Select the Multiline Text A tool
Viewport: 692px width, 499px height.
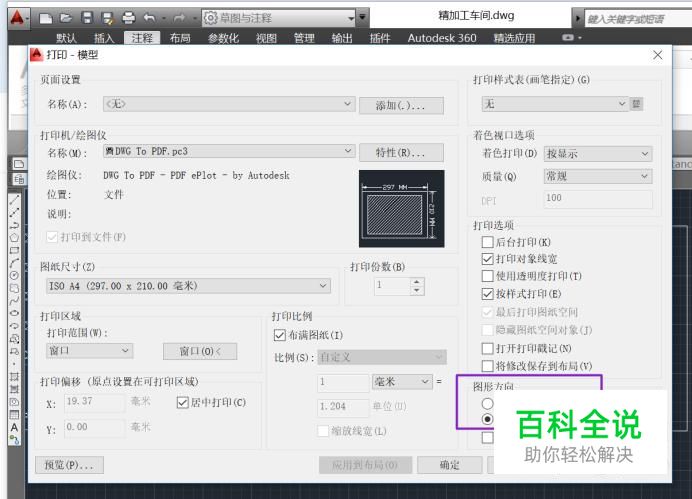point(15,427)
